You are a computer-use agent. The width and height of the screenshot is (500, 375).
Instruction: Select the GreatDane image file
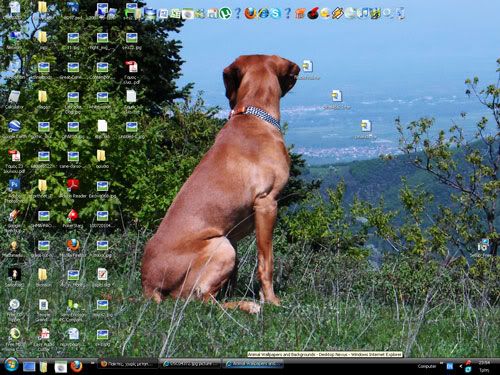[x=73, y=70]
